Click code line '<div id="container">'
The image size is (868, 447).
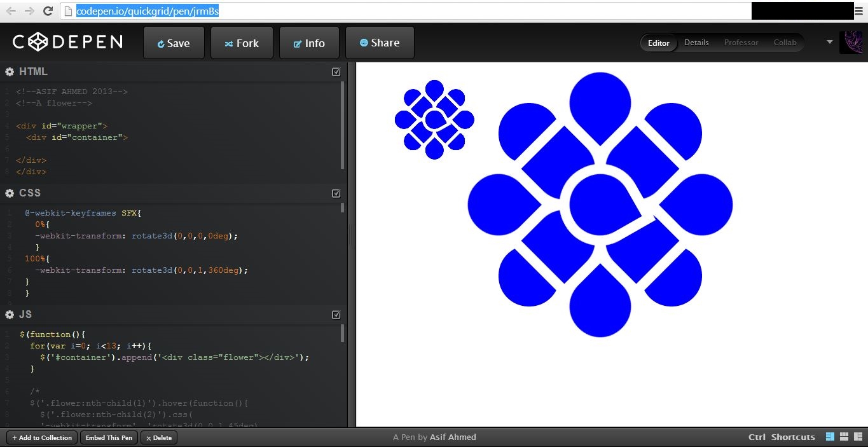pos(77,137)
